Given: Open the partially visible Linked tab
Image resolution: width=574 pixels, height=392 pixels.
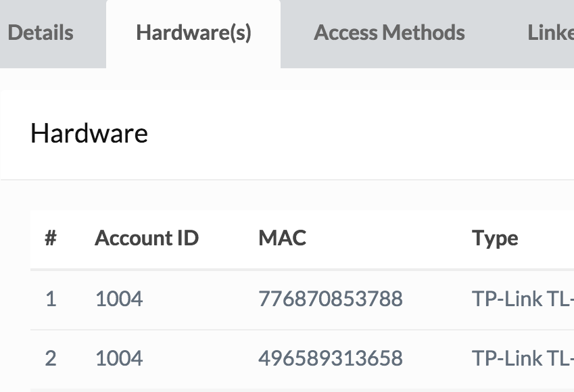Looking at the screenshot, I should click(x=549, y=33).
